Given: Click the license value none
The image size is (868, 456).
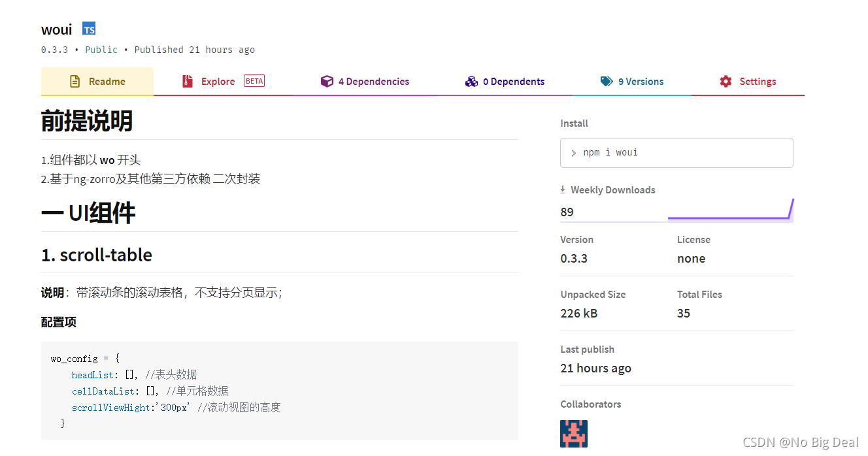Looking at the screenshot, I should coord(691,258).
